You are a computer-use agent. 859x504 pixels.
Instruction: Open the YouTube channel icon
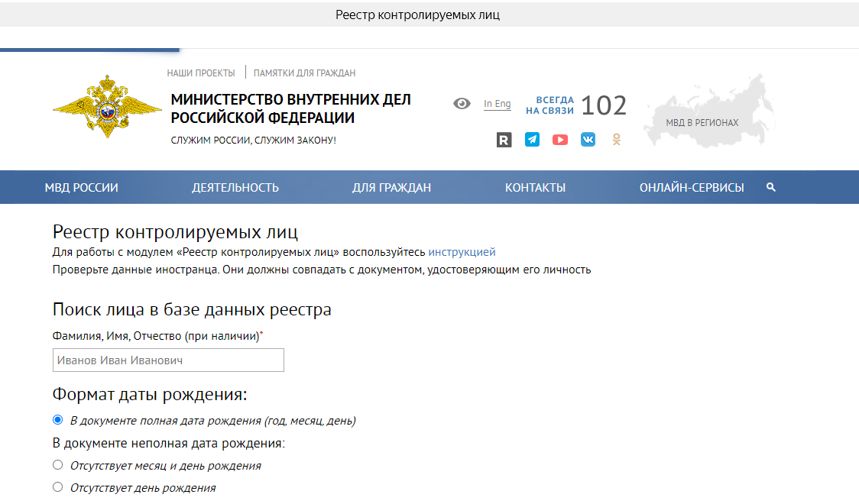(x=560, y=140)
